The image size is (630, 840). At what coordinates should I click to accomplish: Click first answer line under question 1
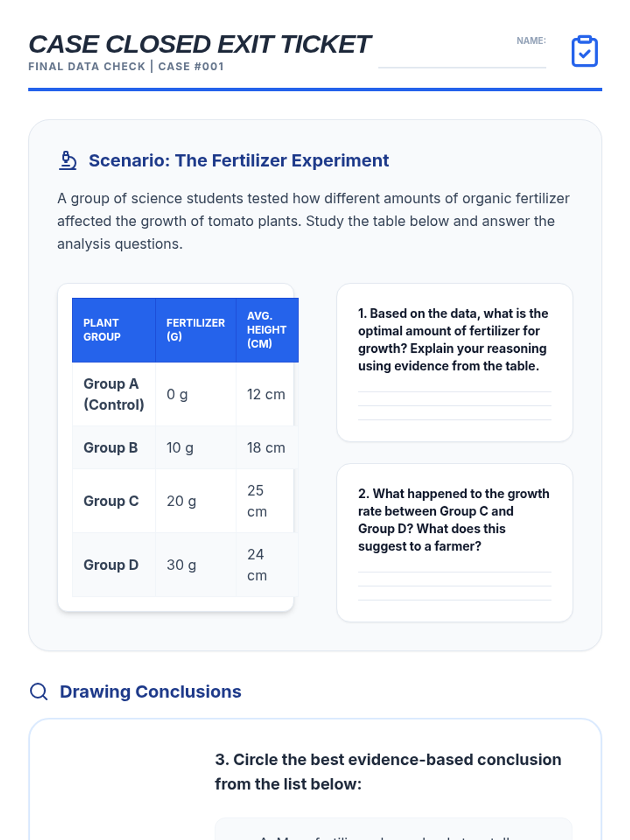click(455, 391)
